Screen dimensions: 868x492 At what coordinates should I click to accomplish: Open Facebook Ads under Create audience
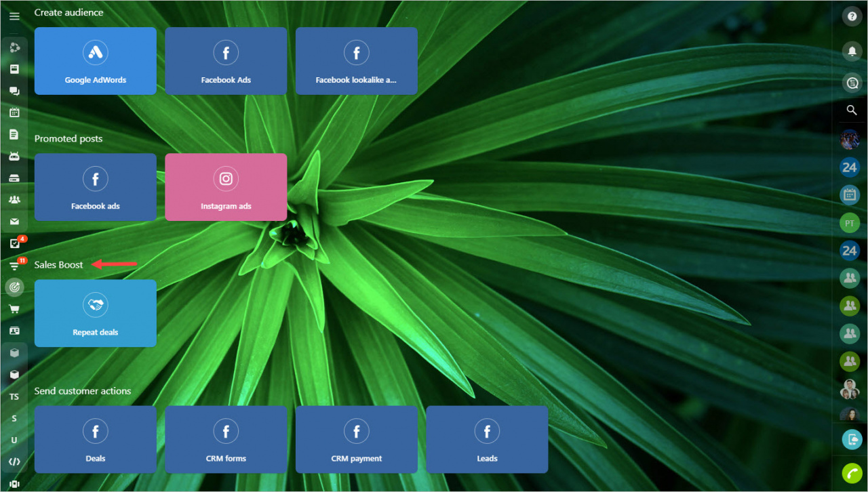(x=226, y=61)
